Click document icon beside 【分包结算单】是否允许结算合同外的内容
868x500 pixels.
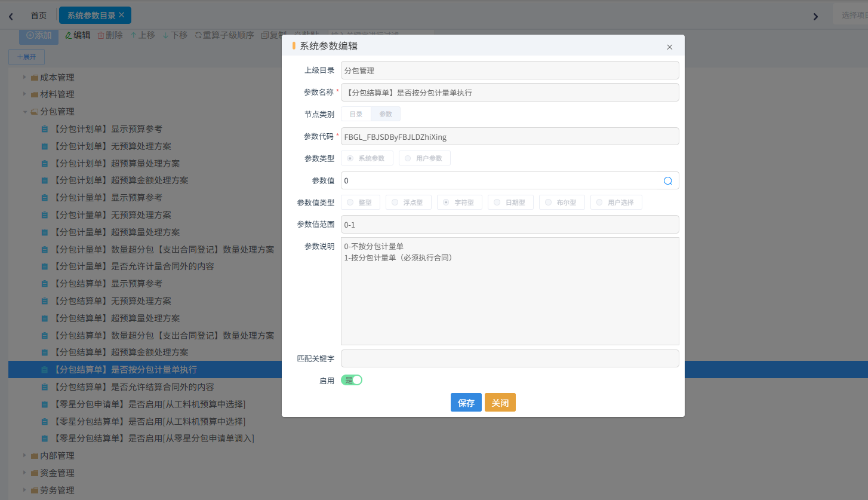point(45,387)
